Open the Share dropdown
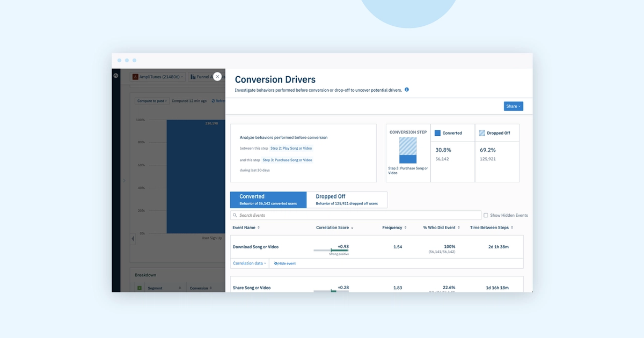This screenshot has width=644, height=338. 514,106
